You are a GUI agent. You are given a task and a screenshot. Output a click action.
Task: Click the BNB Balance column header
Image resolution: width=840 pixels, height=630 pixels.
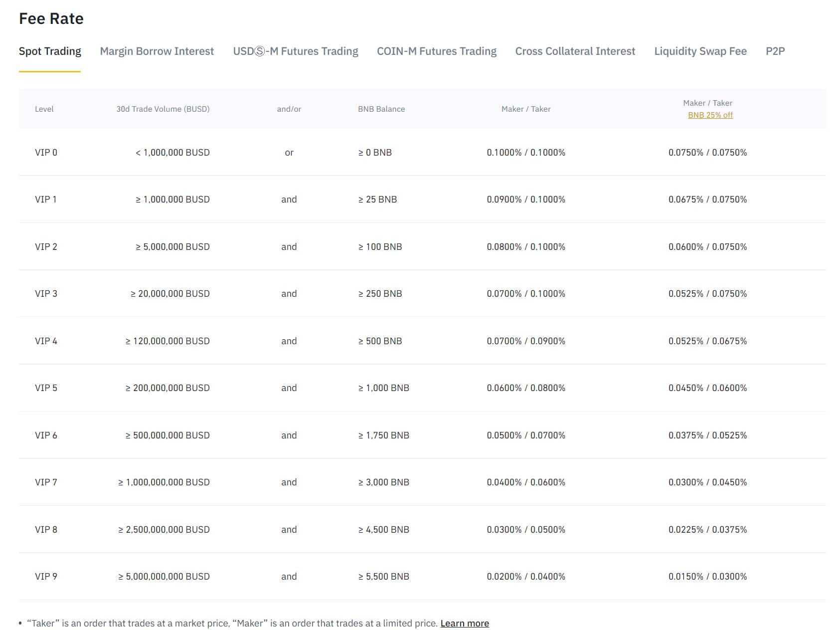tap(381, 109)
